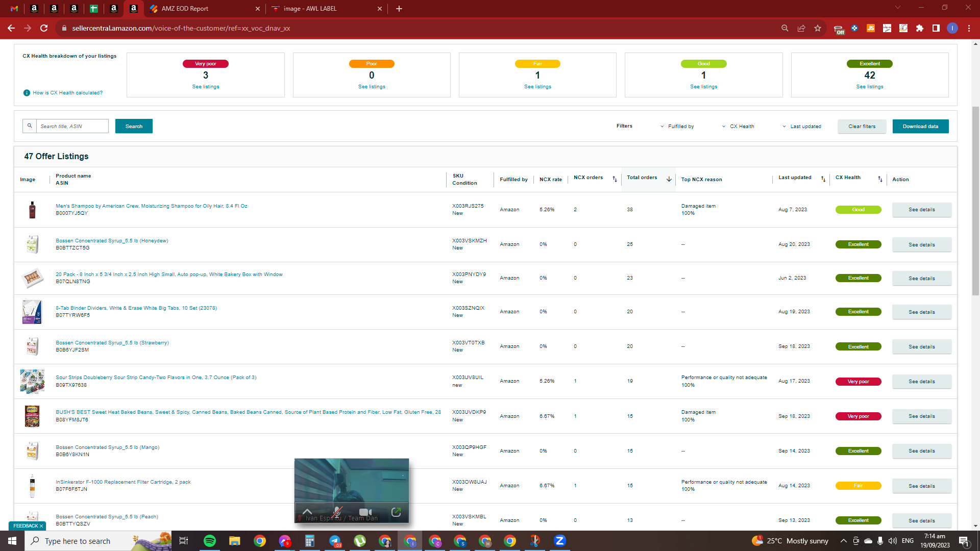Share this page via address bar icon
The width and height of the screenshot is (980, 551).
[801, 28]
